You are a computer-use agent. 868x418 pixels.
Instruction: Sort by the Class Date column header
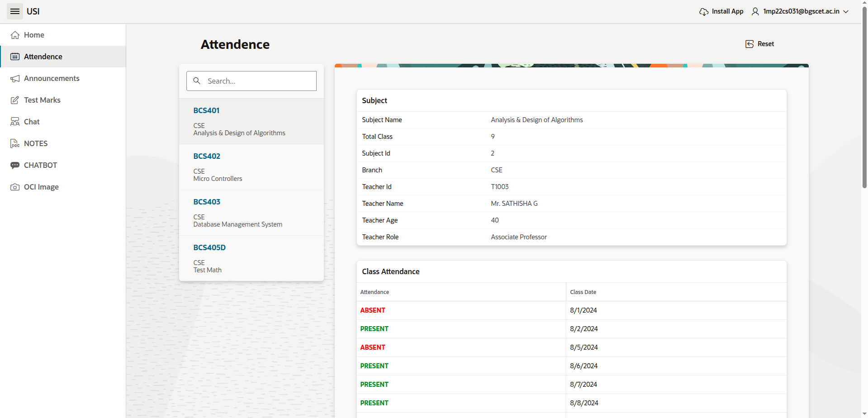tap(583, 292)
